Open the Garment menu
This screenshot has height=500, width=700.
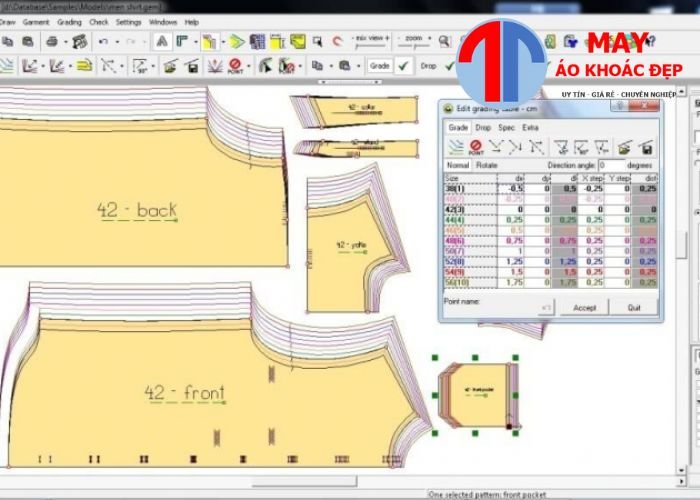point(38,21)
